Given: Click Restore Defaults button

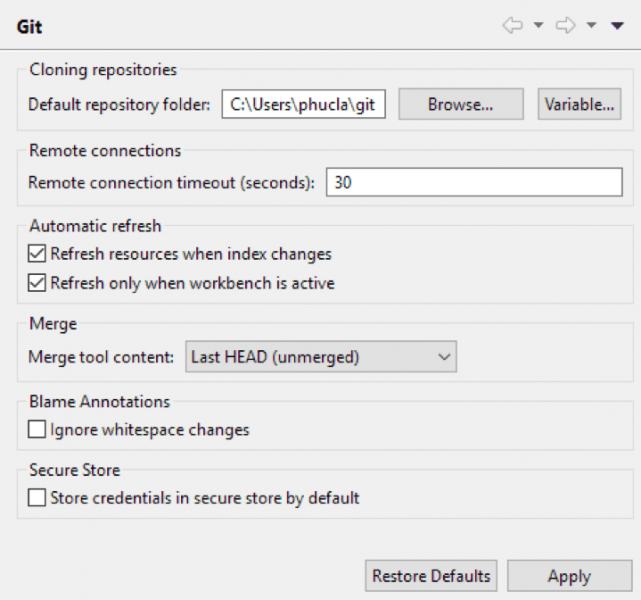Looking at the screenshot, I should (x=431, y=576).
